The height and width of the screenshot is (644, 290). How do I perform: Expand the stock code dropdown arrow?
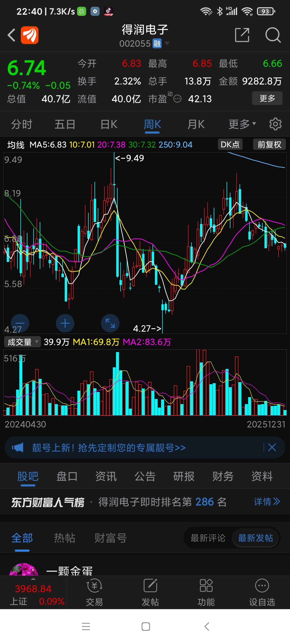click(x=167, y=43)
